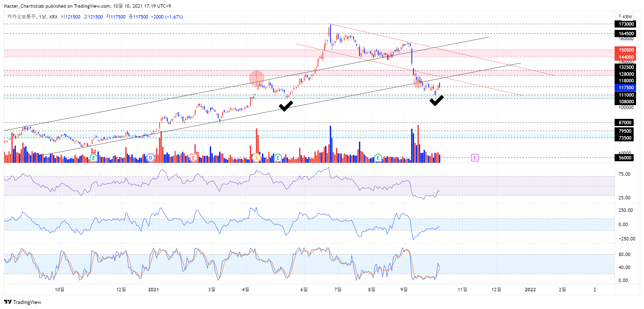This screenshot has width=644, height=309.
Task: Click the blue 117500 current price label
Action: click(x=625, y=87)
